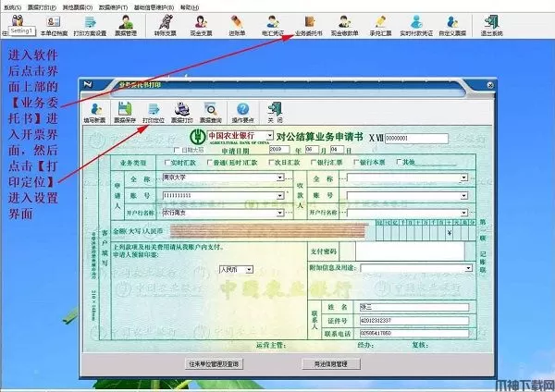The image size is (555, 392).
Task: Expand applicant 开户行名称 dropdown
Action: coord(280,213)
